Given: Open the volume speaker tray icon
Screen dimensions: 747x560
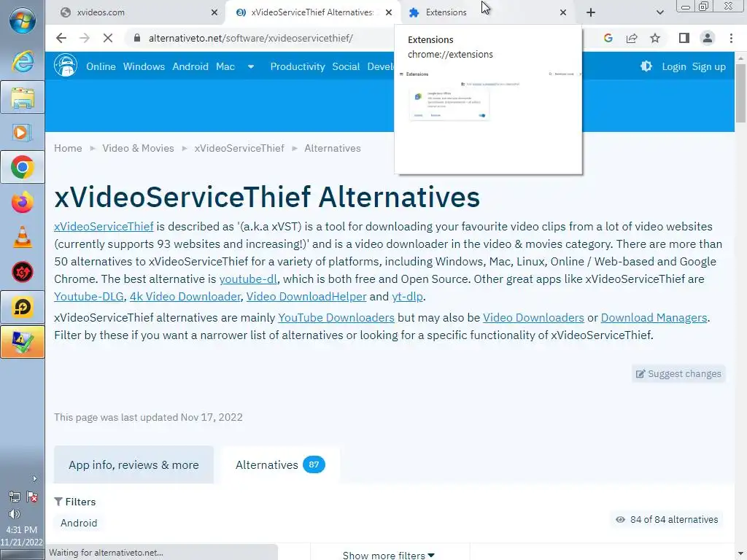Looking at the screenshot, I should coord(15,514).
